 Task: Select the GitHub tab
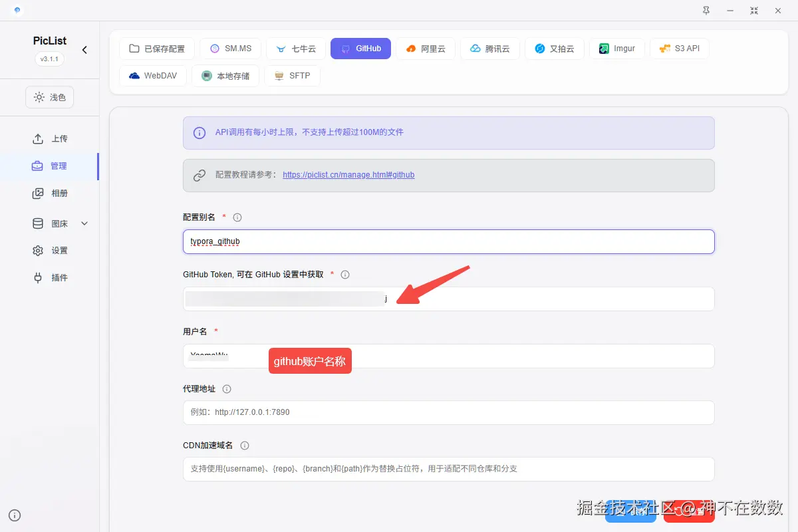(360, 49)
